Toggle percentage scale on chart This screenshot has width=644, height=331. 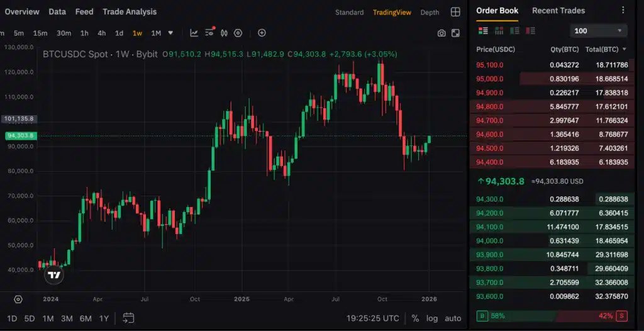pyautogui.click(x=415, y=318)
